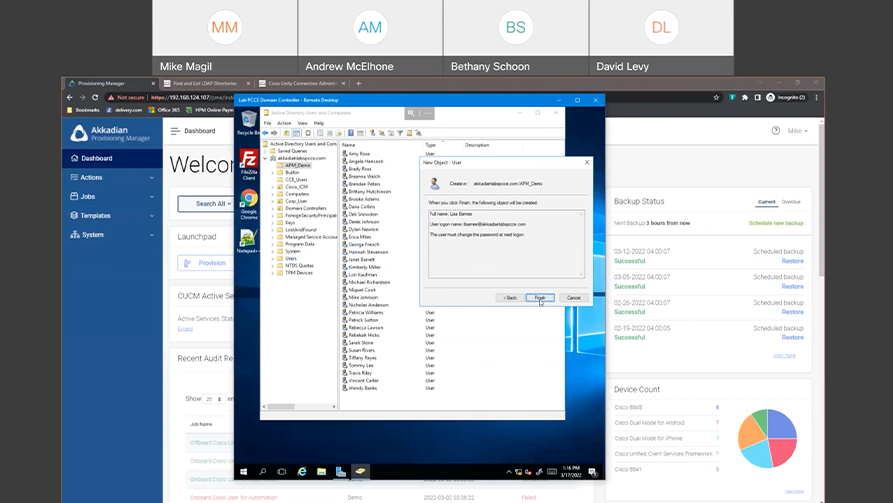Expand the TPM Devices folder node
This screenshot has width=893, height=503.
tap(273, 273)
